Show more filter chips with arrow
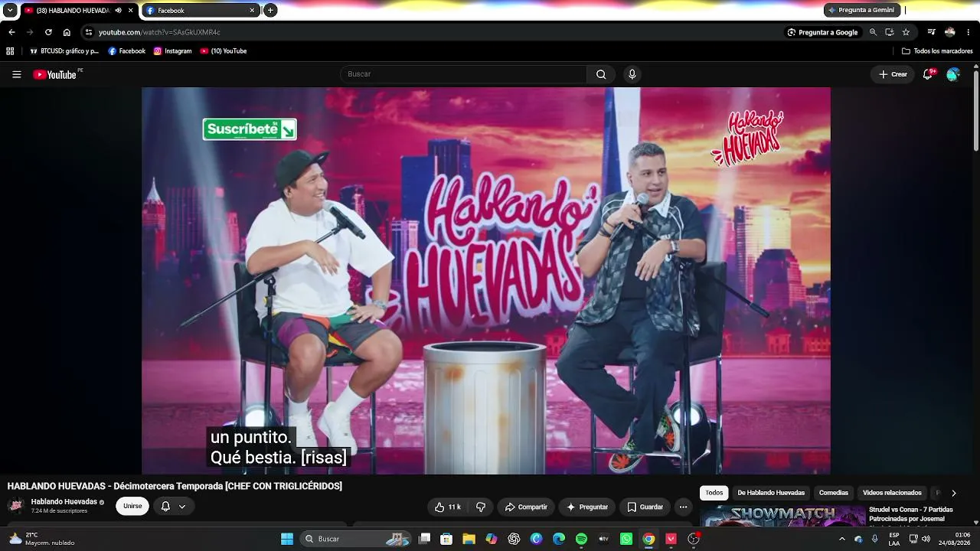980x551 pixels. click(x=953, y=493)
